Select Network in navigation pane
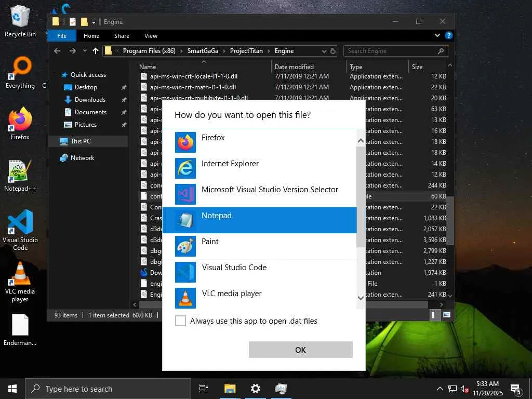 pyautogui.click(x=82, y=158)
